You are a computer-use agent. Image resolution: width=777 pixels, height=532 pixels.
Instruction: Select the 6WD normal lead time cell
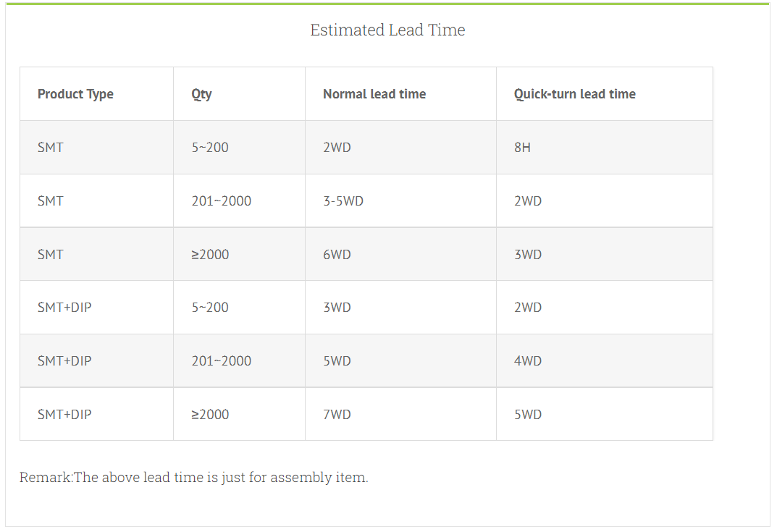(337, 255)
